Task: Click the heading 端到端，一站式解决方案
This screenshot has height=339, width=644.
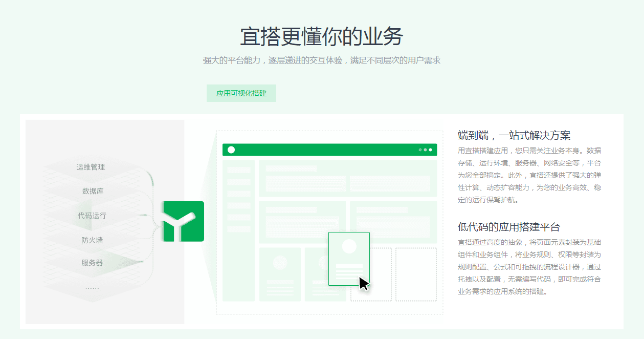Action: coord(514,136)
